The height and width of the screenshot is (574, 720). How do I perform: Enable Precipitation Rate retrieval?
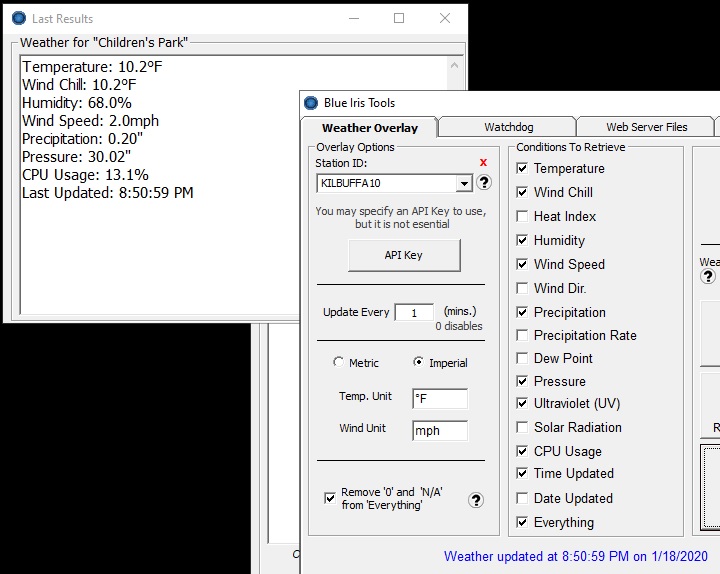[522, 335]
